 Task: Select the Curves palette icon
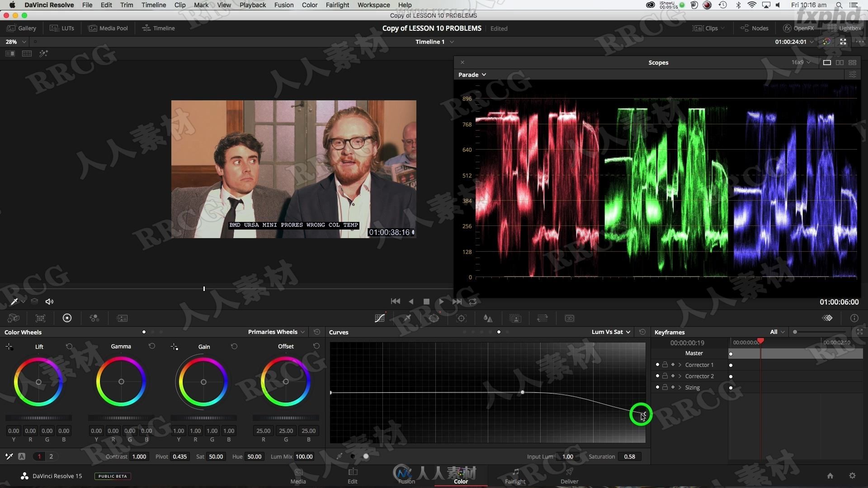[x=380, y=318]
